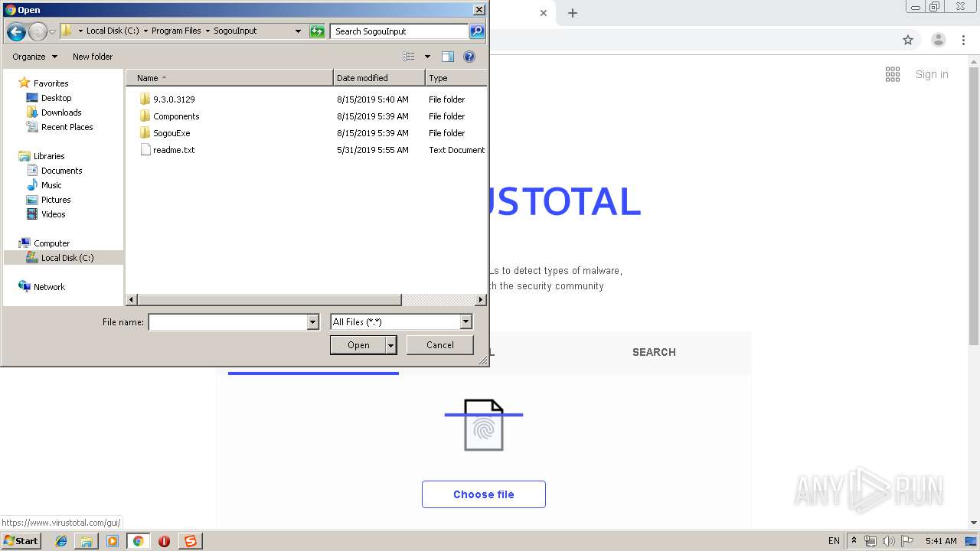Close the Chrome tab
This screenshot has width=980, height=551.
point(544,13)
